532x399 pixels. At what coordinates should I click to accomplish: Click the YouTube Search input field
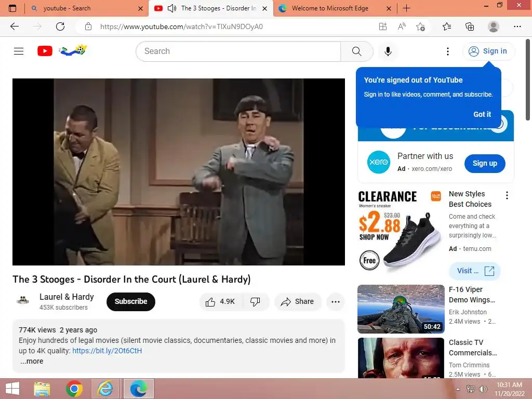point(238,51)
